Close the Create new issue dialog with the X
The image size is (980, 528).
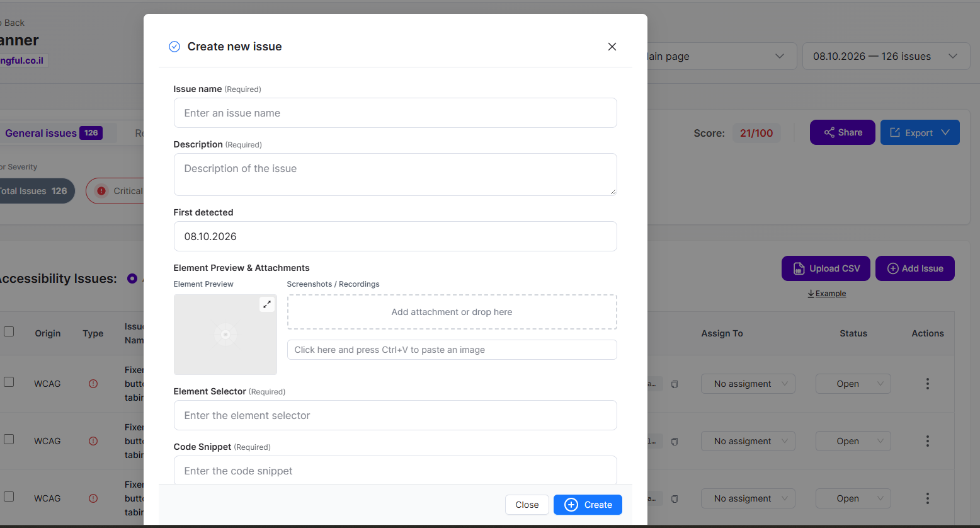[612, 47]
